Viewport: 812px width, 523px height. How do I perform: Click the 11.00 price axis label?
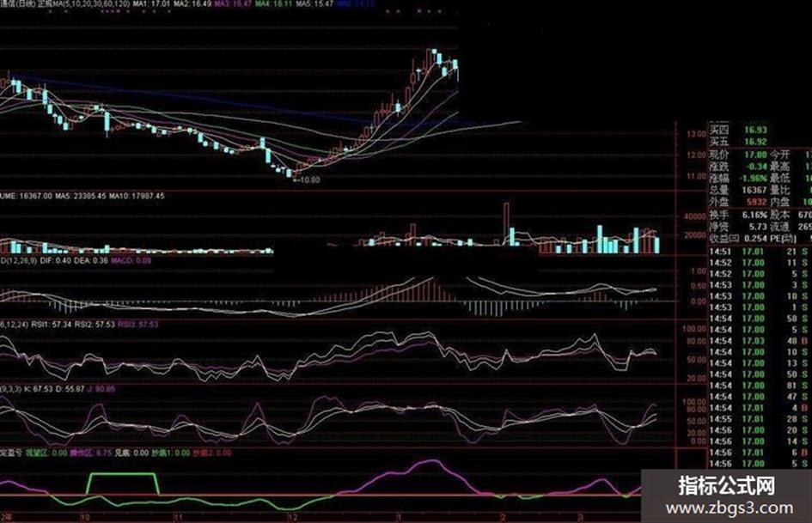697,177
